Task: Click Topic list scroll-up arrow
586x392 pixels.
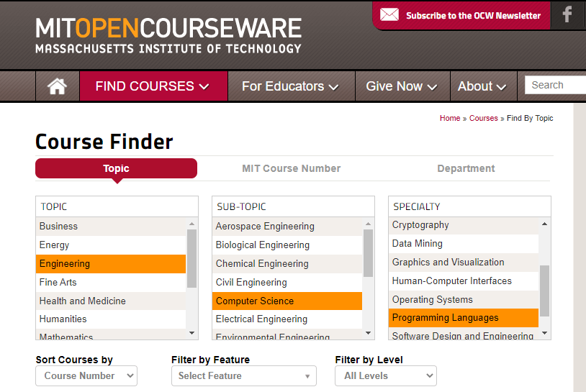Action: tap(191, 224)
